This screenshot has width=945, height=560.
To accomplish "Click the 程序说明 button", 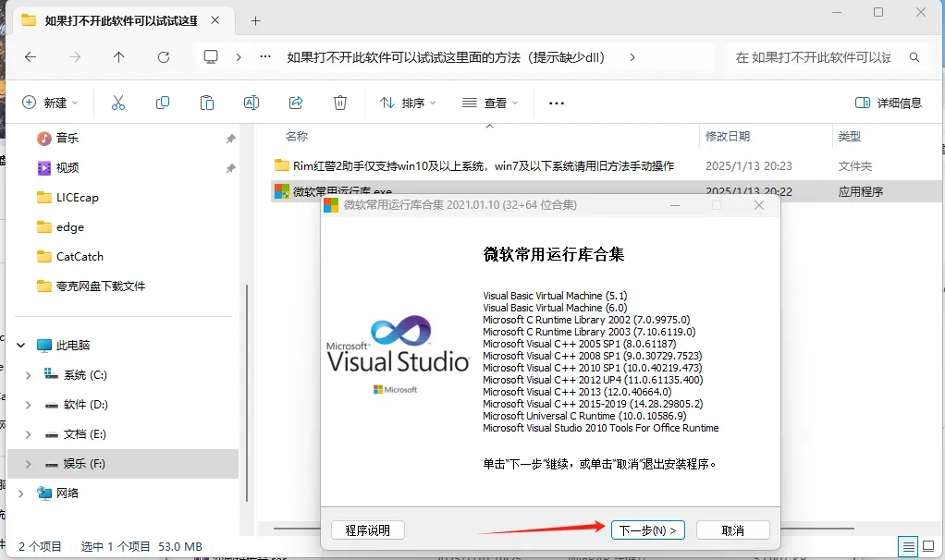I will pyautogui.click(x=368, y=530).
